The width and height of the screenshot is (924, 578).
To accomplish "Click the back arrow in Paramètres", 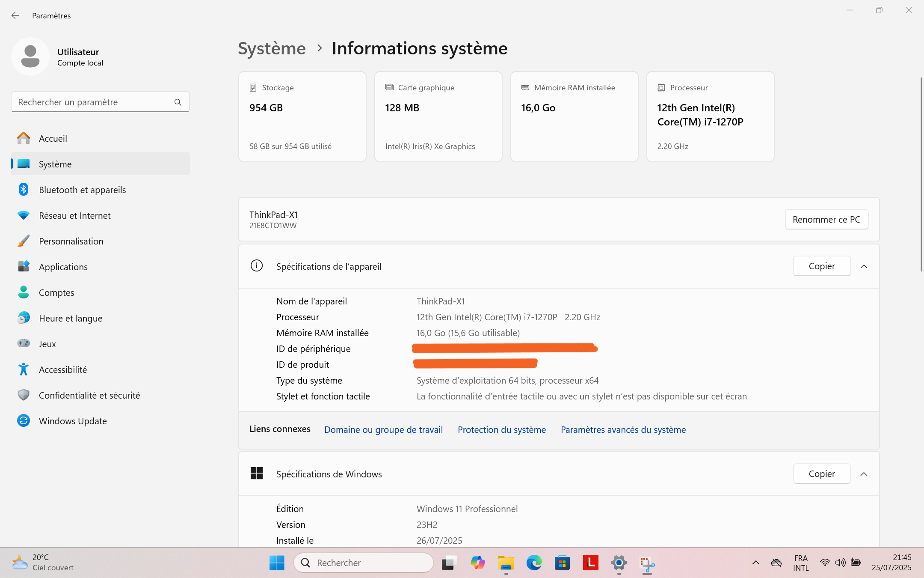I will 15,15.
